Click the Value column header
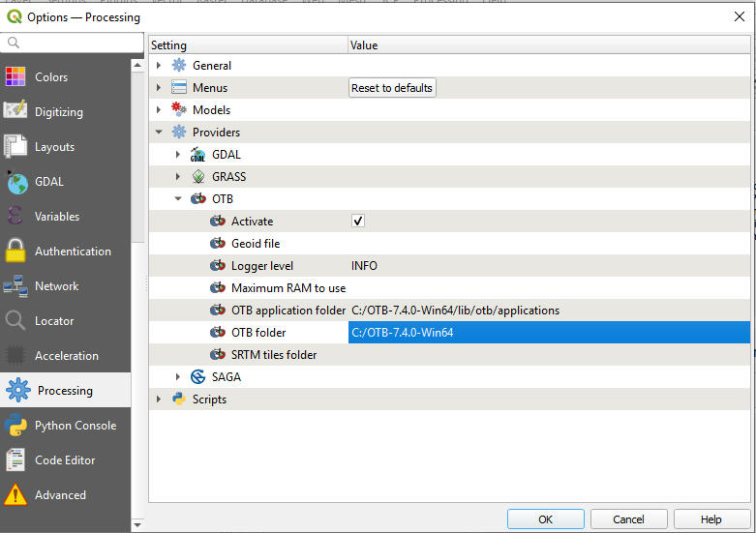 (549, 44)
